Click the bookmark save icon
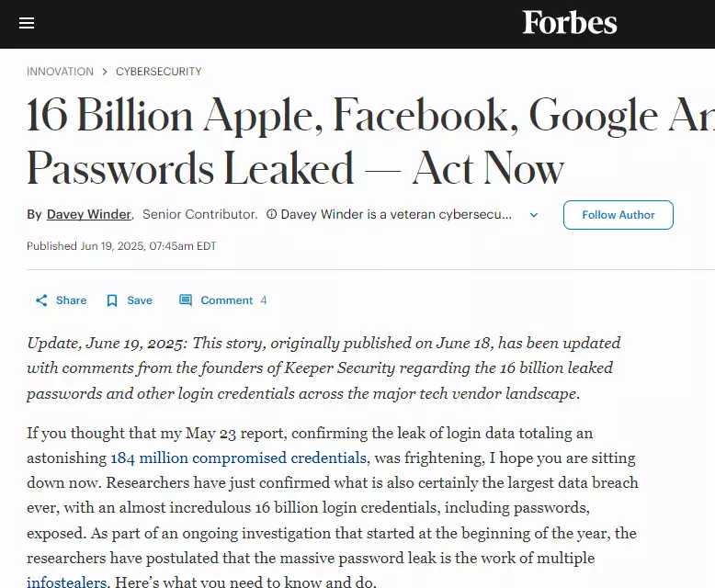 (x=112, y=300)
